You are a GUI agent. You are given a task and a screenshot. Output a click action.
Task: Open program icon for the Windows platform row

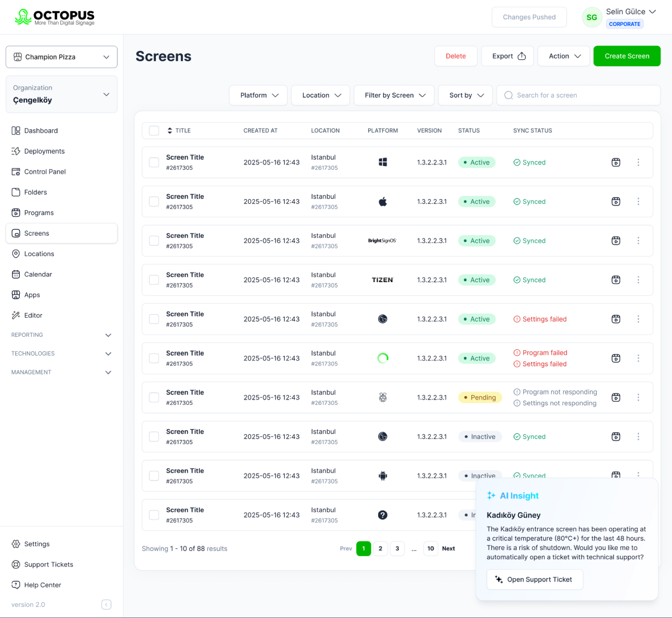(616, 162)
